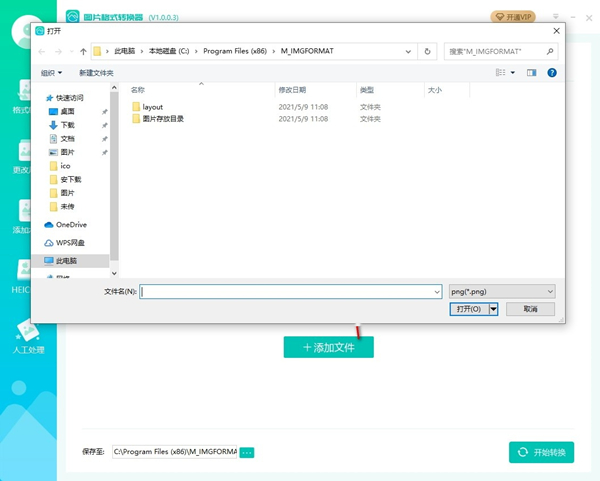
Task: Open the png(*.png) file type dropdown
Action: [x=501, y=291]
